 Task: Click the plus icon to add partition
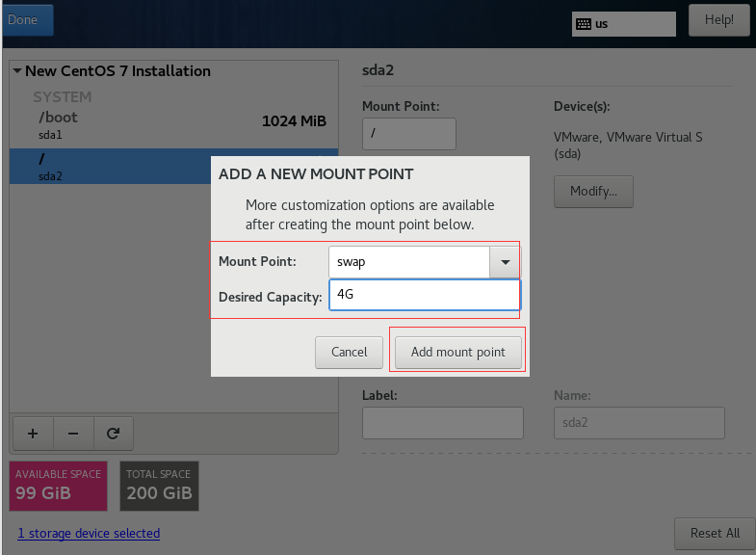pyautogui.click(x=33, y=434)
